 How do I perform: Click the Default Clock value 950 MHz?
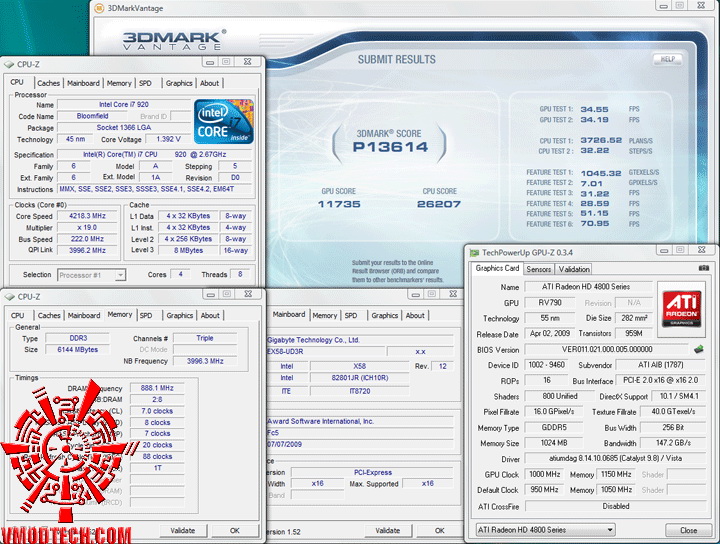pyautogui.click(x=545, y=490)
